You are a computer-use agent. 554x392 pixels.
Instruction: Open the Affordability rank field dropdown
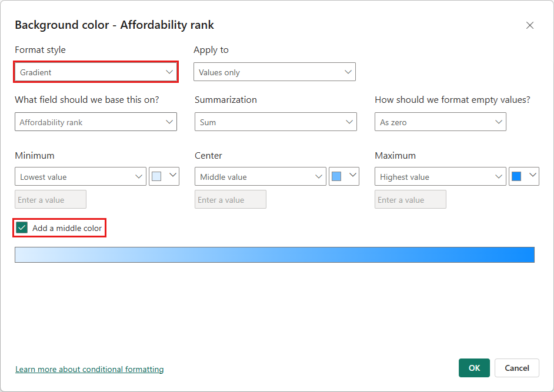click(x=95, y=122)
